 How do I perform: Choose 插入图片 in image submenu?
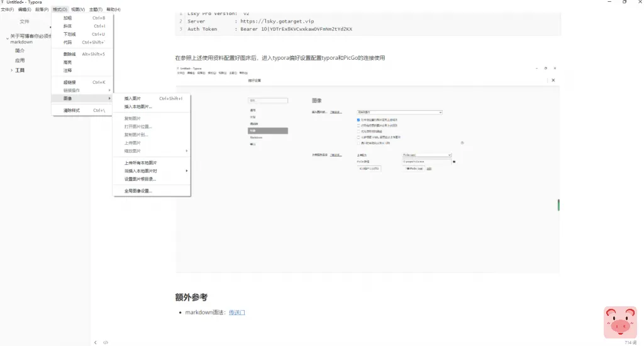click(152, 99)
